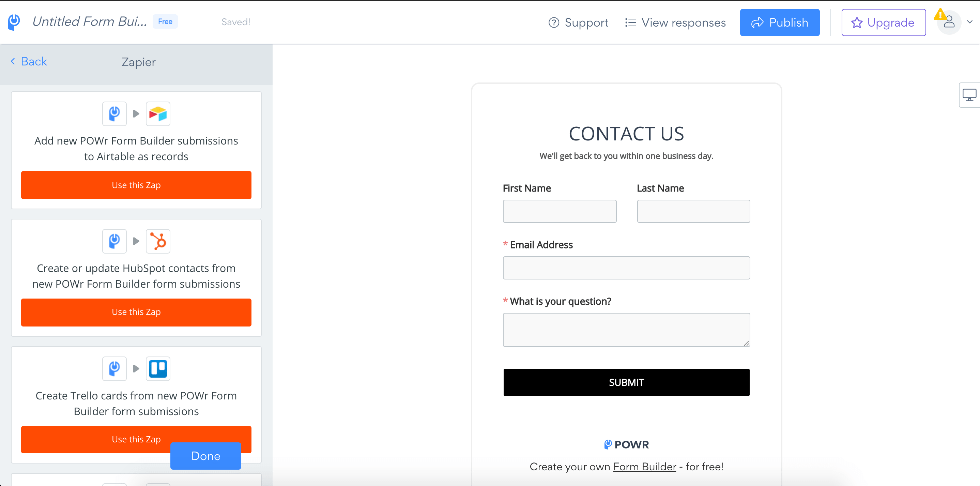Viewport: 980px width, 486px height.
Task: Open Support help link
Action: pyautogui.click(x=578, y=22)
